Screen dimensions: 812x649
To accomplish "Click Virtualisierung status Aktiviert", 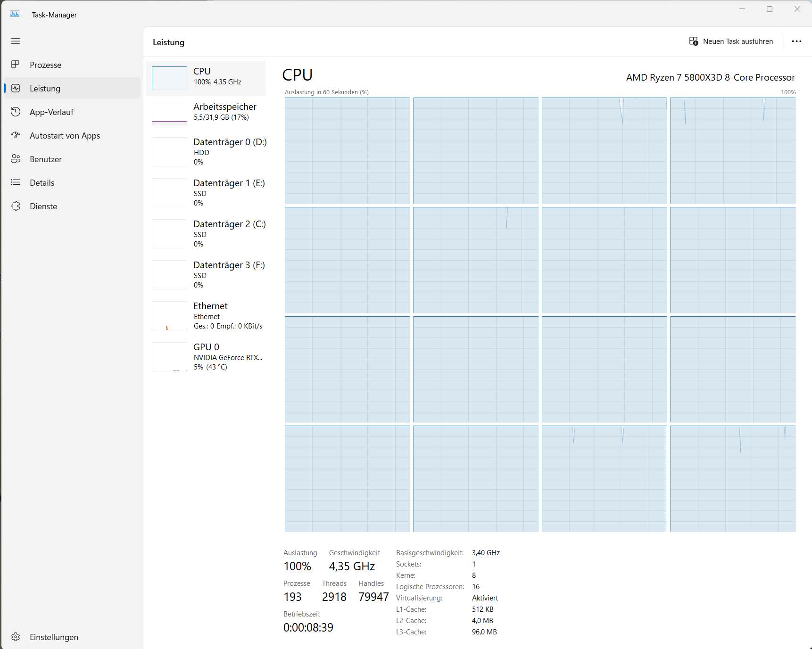I will click(485, 598).
